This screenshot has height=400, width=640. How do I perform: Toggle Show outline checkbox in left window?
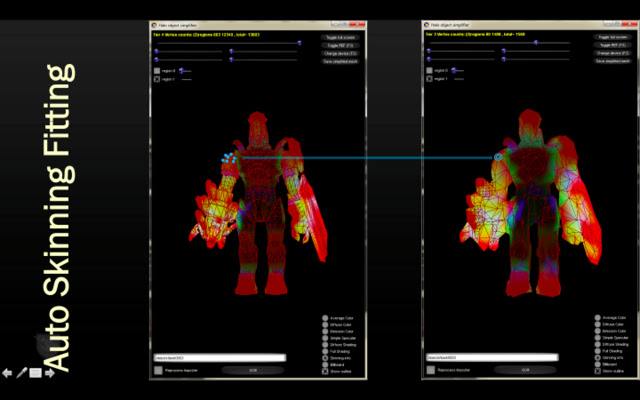click(x=325, y=372)
